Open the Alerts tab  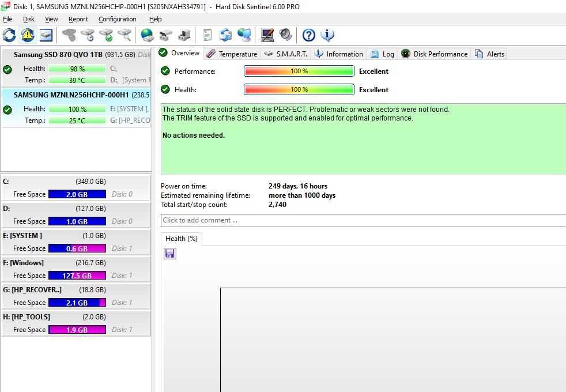coord(490,54)
